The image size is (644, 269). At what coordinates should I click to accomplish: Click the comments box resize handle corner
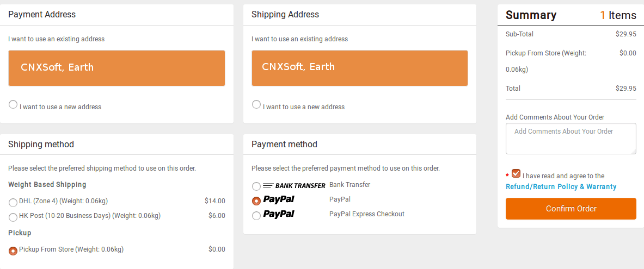click(x=633, y=152)
